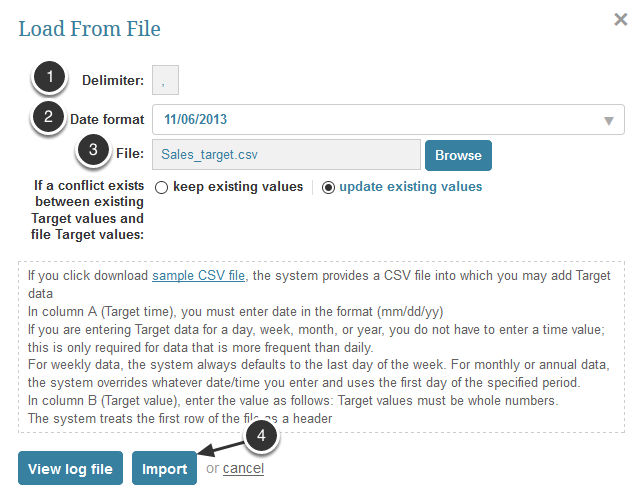Screen dimensions: 642x498
Task: Click the cancel link
Action: click(243, 468)
